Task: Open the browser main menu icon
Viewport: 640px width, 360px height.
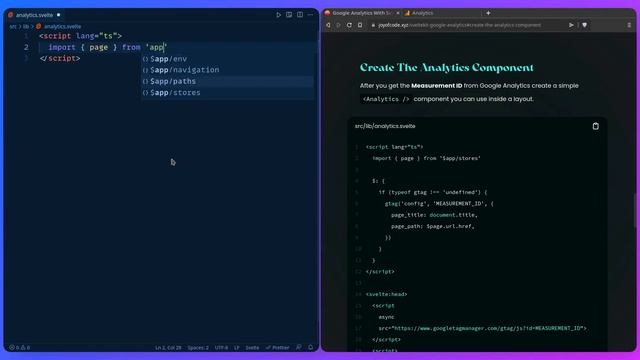Action: pos(629,25)
